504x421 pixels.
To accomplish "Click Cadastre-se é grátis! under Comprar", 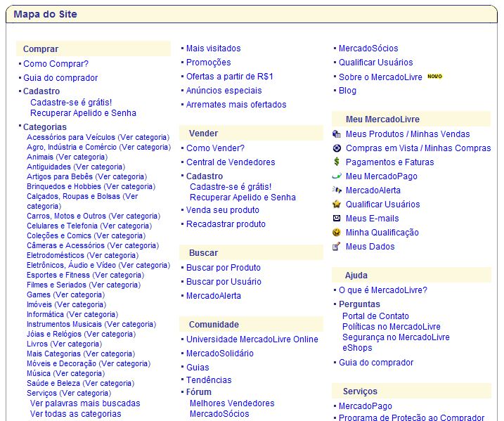I will pyautogui.click(x=71, y=102).
